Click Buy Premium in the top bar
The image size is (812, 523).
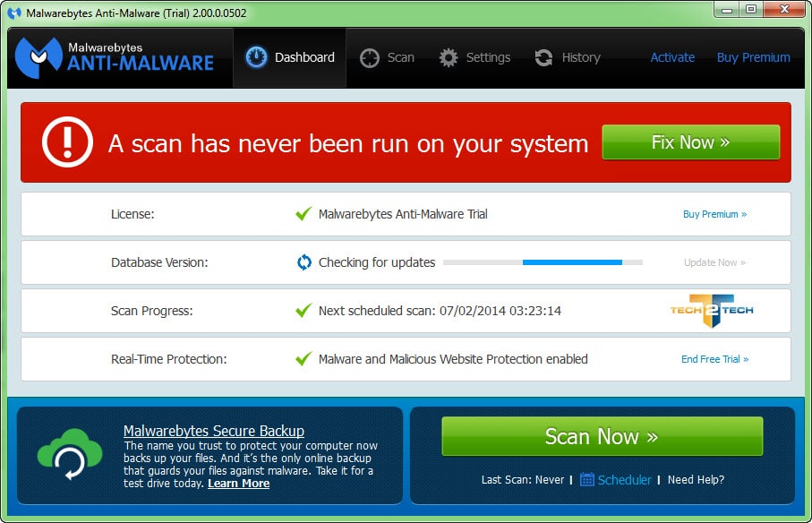pyautogui.click(x=754, y=57)
